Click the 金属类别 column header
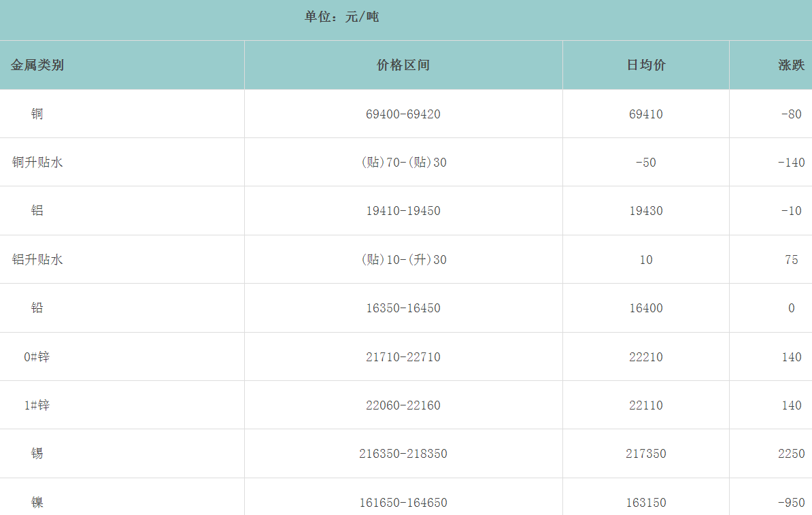Viewport: 812px width, 515px height. click(37, 65)
